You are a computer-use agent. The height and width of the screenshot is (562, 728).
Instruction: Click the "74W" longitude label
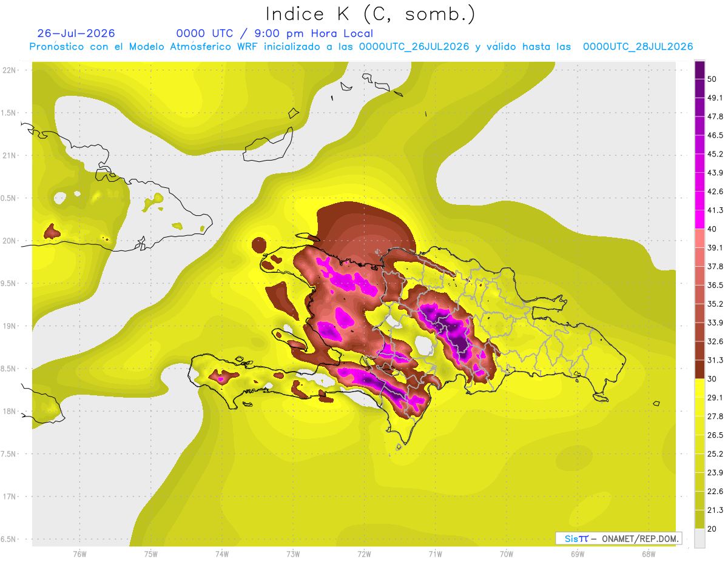point(222,554)
